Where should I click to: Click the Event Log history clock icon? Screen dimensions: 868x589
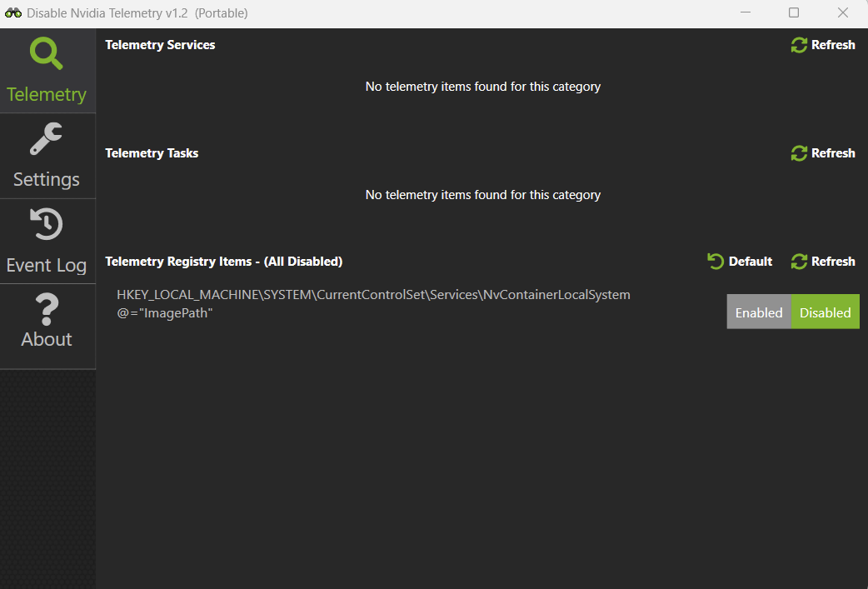[x=46, y=223]
